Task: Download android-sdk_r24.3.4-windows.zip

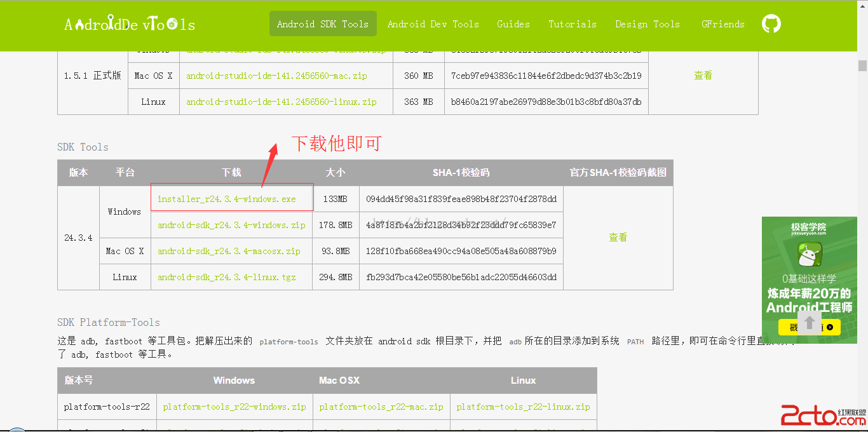Action: point(231,225)
